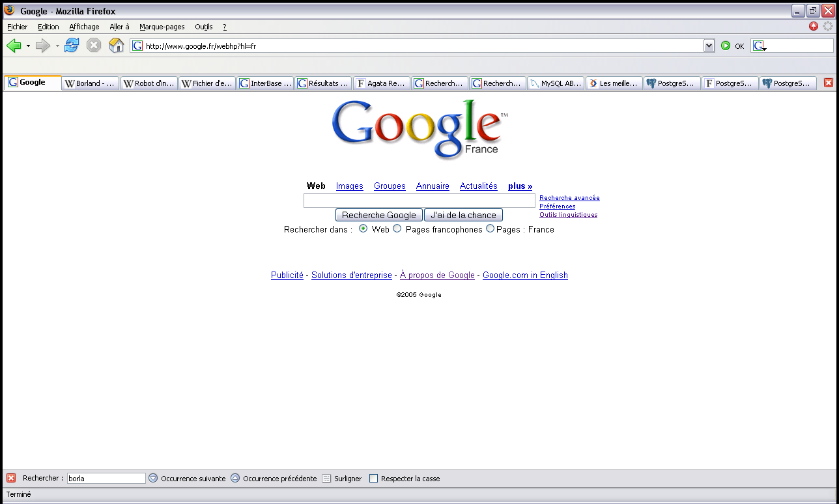Image resolution: width=839 pixels, height=504 pixels.
Task: Click the Forward arrow button
Action: pyautogui.click(x=43, y=46)
